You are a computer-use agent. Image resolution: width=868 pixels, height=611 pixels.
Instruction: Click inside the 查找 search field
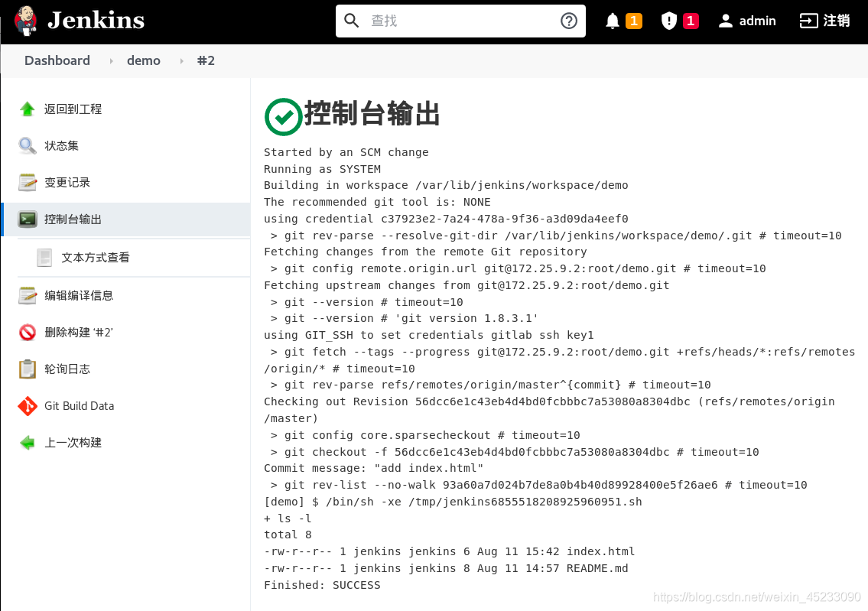click(459, 21)
